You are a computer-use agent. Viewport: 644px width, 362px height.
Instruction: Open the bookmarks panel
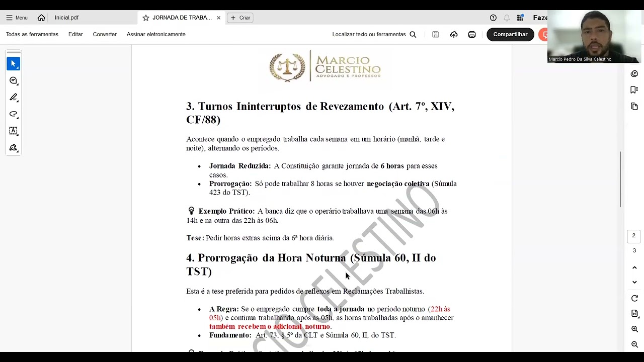pyautogui.click(x=634, y=90)
